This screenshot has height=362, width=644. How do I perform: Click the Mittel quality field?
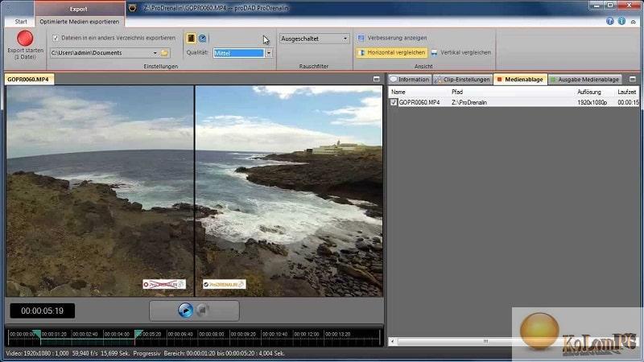pyautogui.click(x=238, y=53)
